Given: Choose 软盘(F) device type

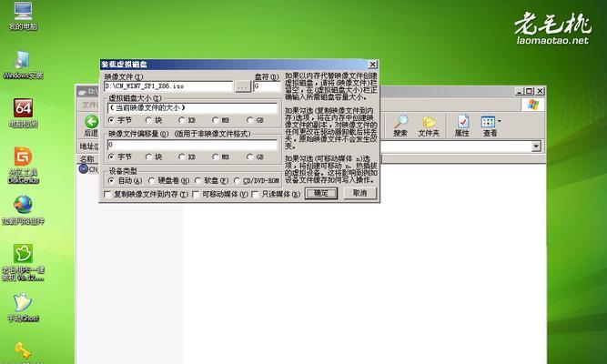Looking at the screenshot, I should pos(198,180).
